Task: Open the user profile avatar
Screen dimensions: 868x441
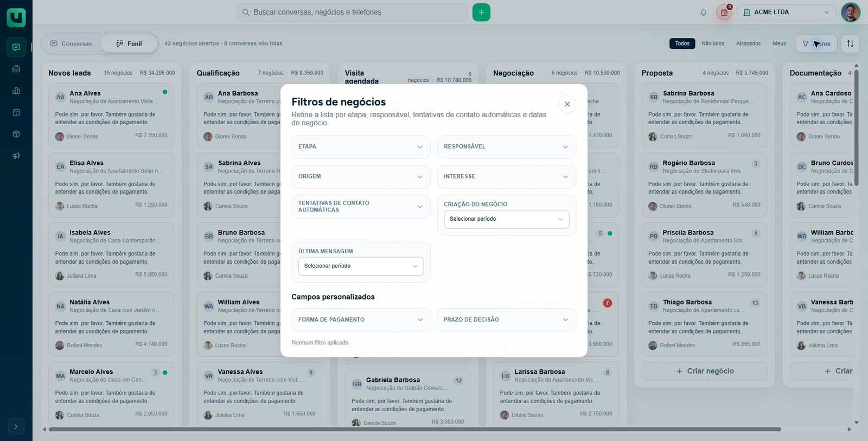Action: (851, 12)
